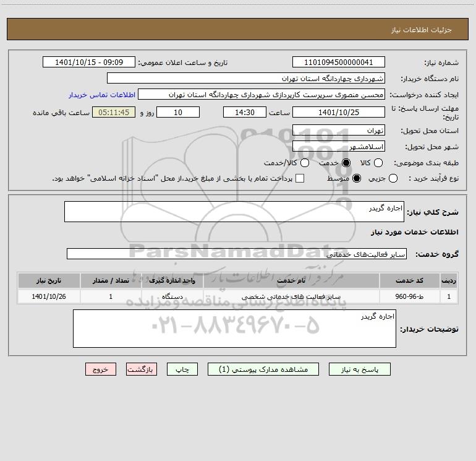Click the گروه خدمت field سایر فعالیت‌های خدماتی
476x461 pixels.
[237, 254]
